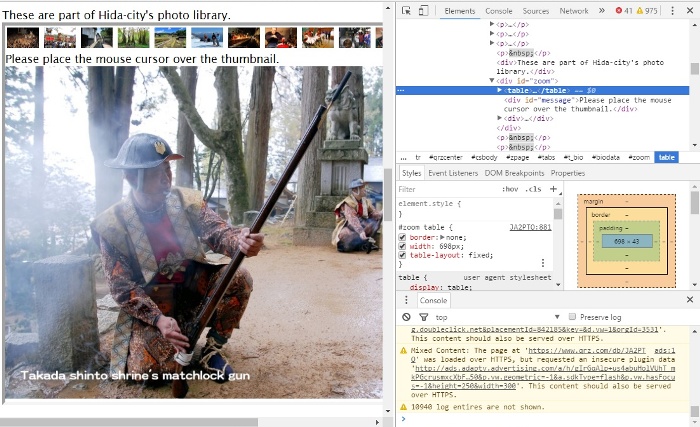Viewport: 700px width, 427px height.
Task: Open the top context dropdown arrow
Action: pos(557,317)
